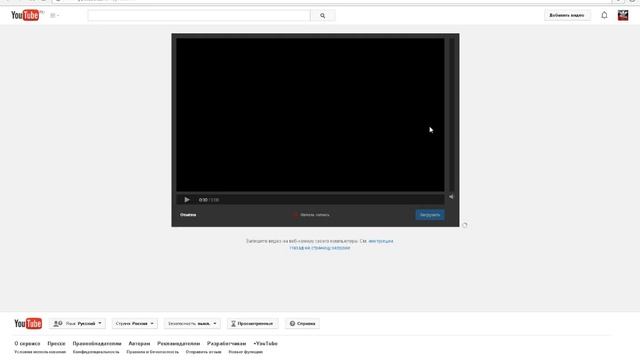Open the +YouTube footer link
Image resolution: width=640 pixels, height=360 pixels.
[265, 344]
